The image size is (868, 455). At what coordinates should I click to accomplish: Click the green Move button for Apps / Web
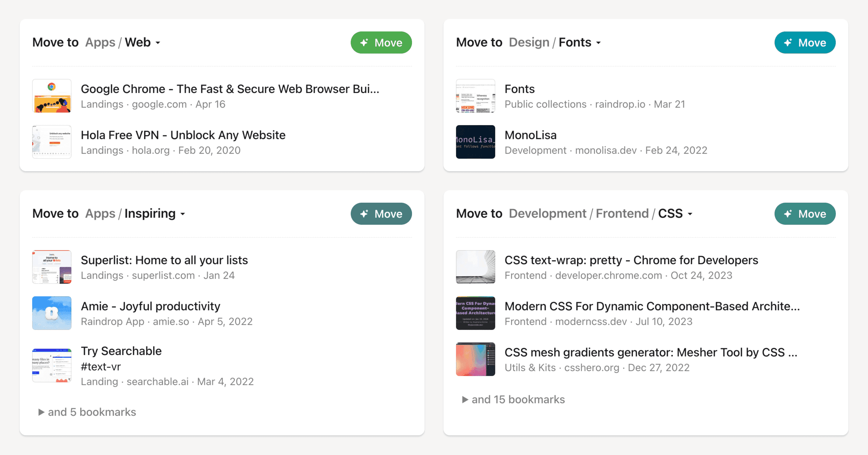(x=381, y=43)
